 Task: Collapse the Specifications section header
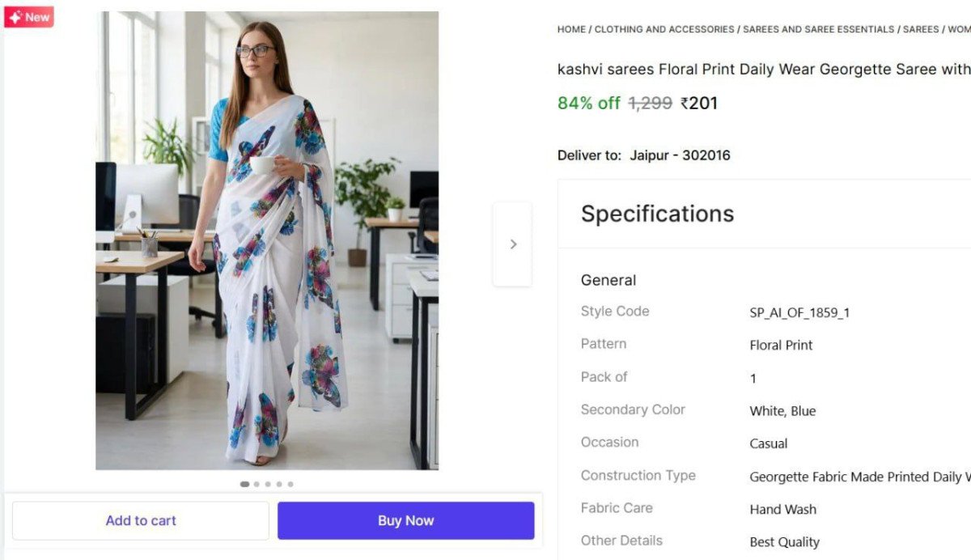point(657,214)
